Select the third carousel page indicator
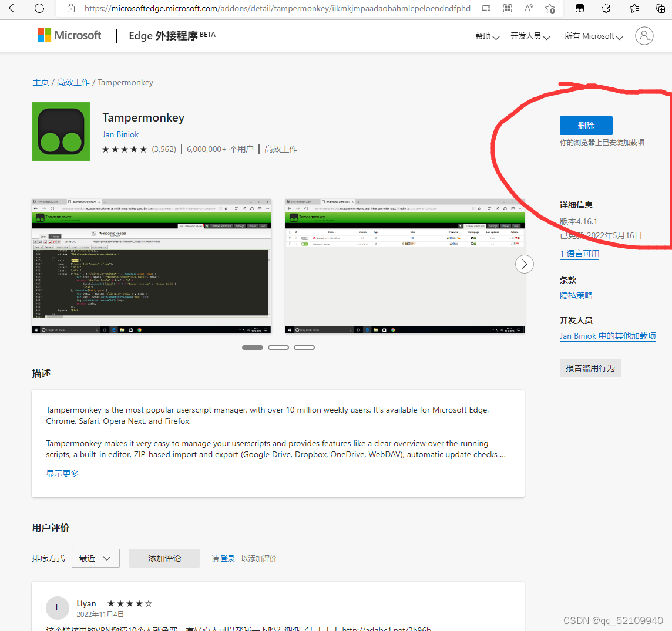672x631 pixels. pos(304,347)
